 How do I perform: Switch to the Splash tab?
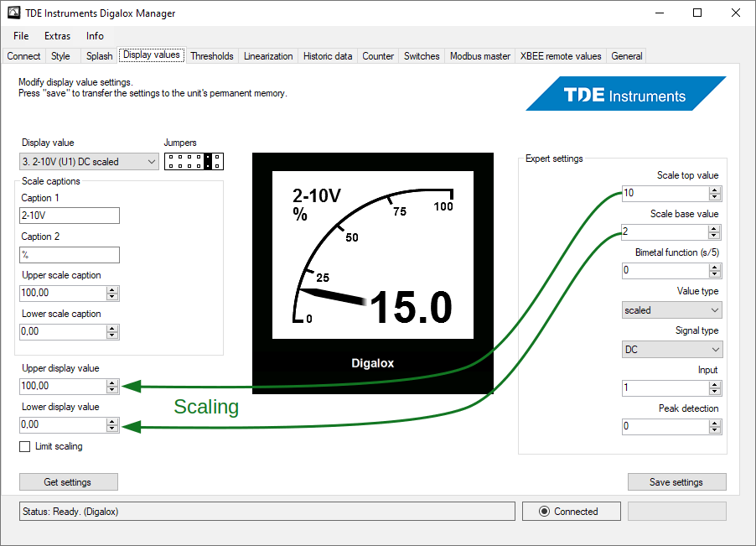(x=100, y=56)
